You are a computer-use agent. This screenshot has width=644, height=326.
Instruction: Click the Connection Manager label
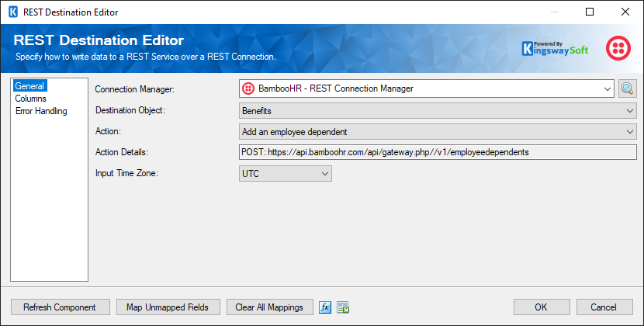click(135, 89)
